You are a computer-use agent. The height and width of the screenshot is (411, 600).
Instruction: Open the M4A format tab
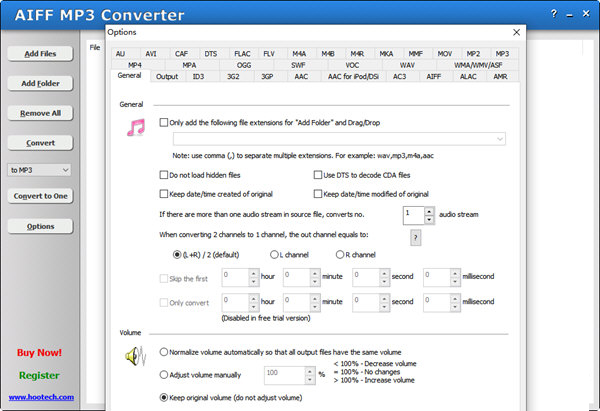(299, 54)
